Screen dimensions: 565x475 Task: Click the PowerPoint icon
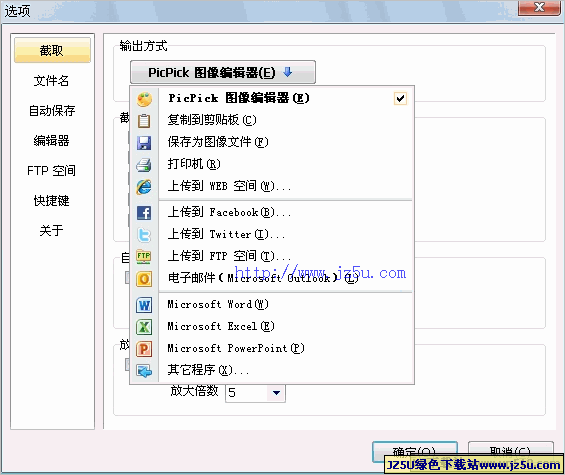(144, 349)
